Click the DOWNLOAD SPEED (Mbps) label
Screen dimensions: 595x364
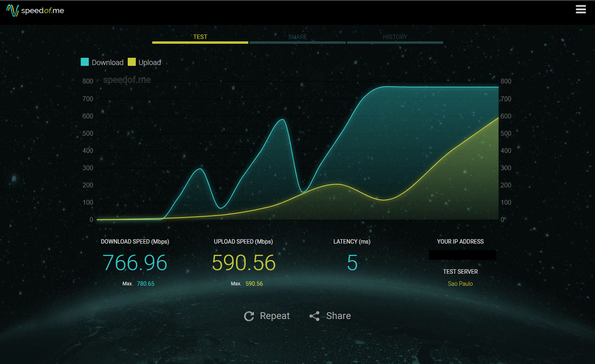click(x=135, y=241)
